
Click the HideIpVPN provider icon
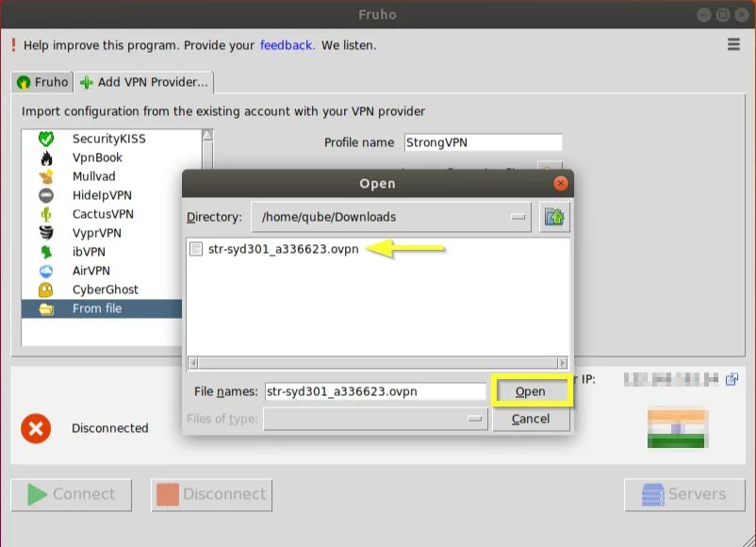pyautogui.click(x=46, y=195)
